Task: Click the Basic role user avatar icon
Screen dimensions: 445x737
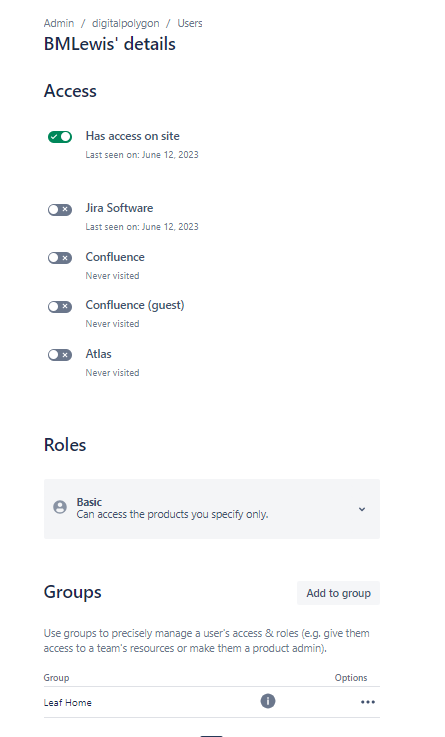Action: [x=60, y=507]
